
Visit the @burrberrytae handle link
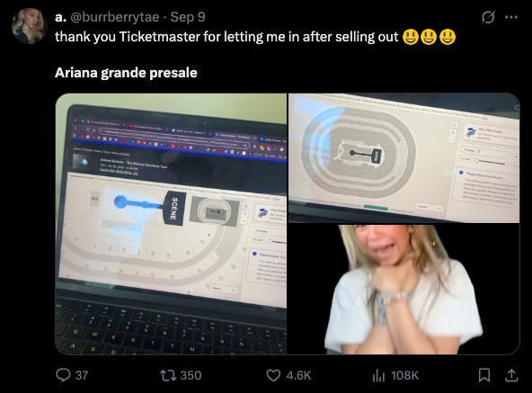click(115, 17)
